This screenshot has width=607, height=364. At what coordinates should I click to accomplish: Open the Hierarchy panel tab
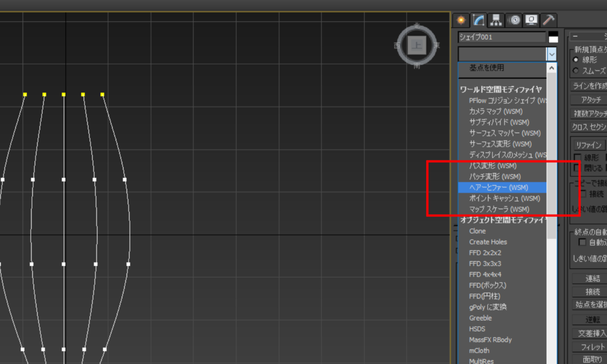[496, 20]
